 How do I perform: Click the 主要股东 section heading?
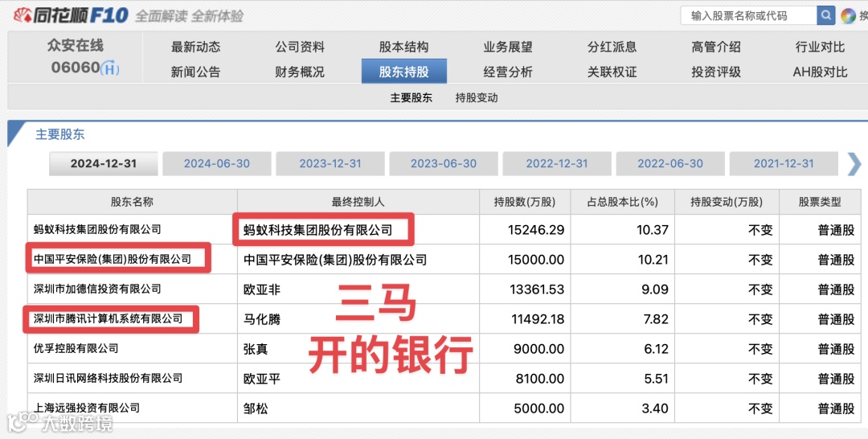tap(59, 134)
